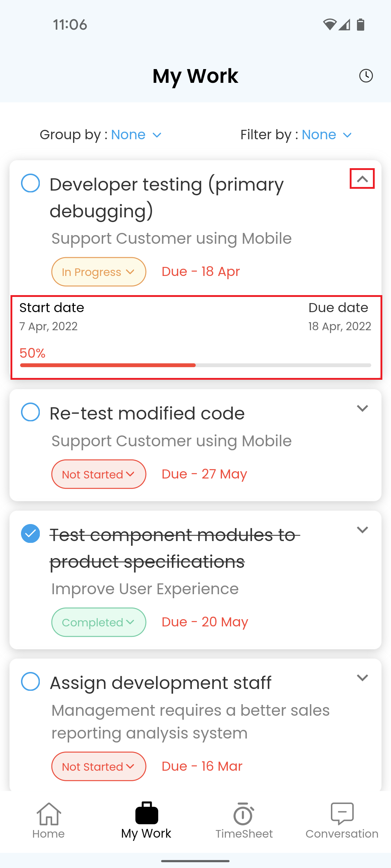Collapse the Developer testing task details
Viewport: 391px width, 868px height.
coord(362,179)
